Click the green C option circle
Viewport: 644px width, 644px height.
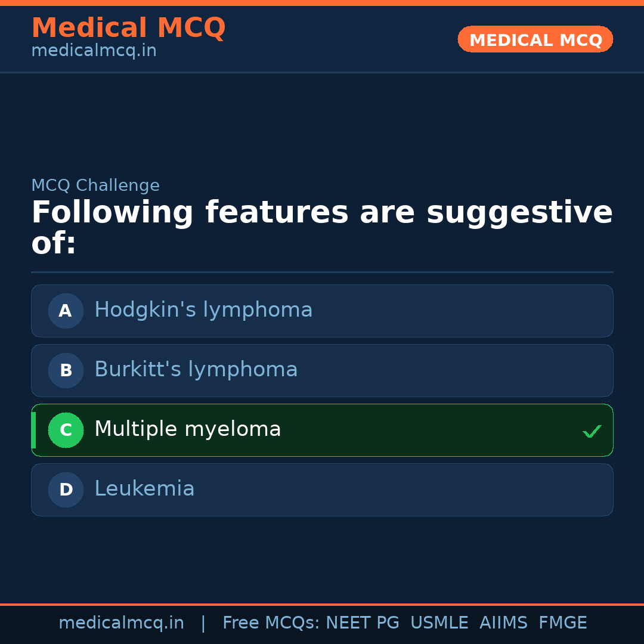pos(66,430)
